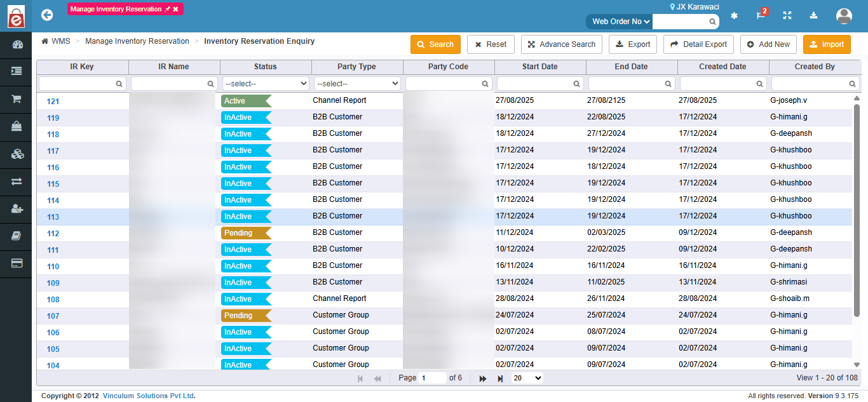868x402 pixels.
Task: Click the Export button
Action: [x=633, y=44]
